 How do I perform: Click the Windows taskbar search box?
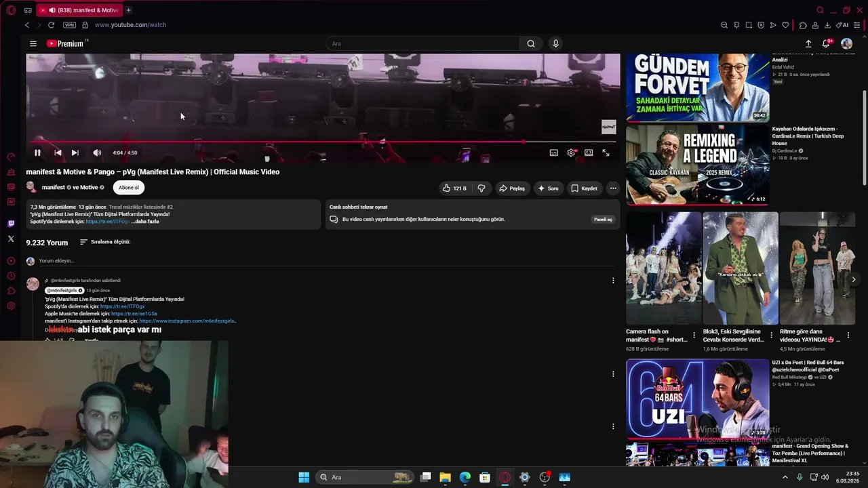[366, 477]
